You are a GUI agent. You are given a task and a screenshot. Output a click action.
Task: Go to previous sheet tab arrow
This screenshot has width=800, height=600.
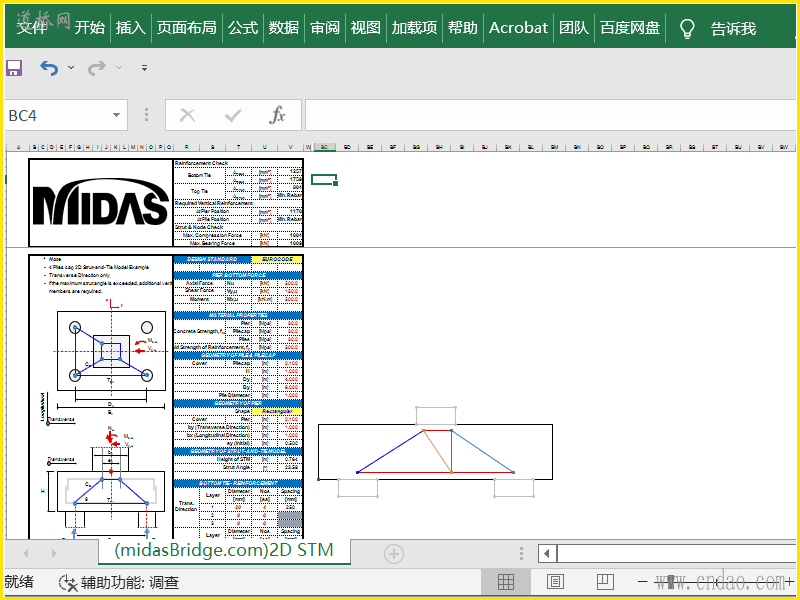click(26, 554)
